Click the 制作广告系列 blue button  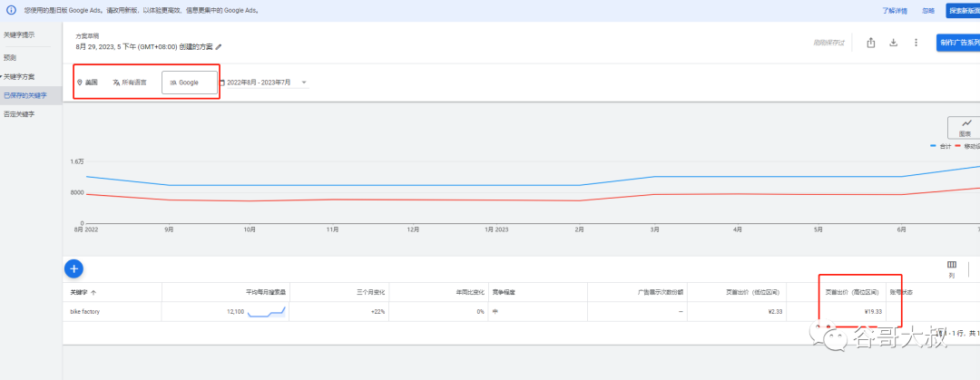959,43
